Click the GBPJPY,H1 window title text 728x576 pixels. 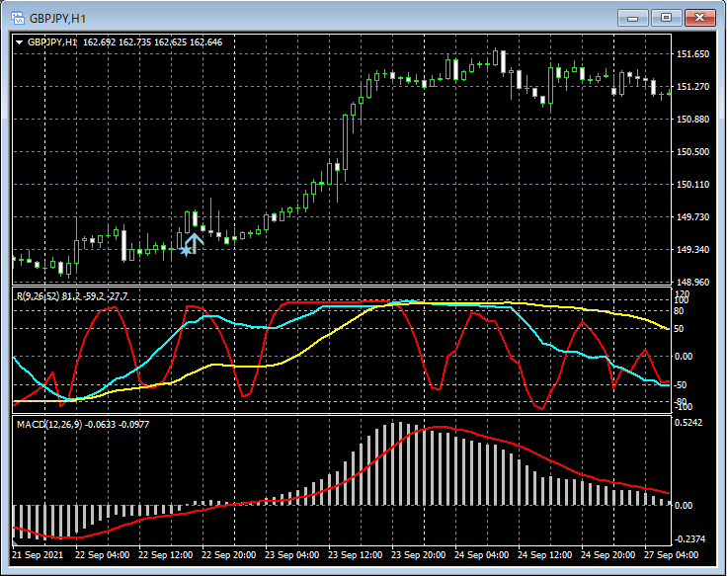(x=57, y=19)
